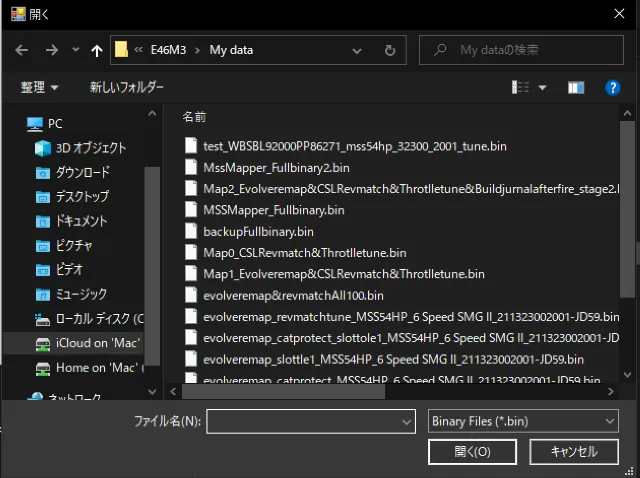Screen dimensions: 640x478
Task: Click the backupFullbinary.bin file icon
Action: tap(191, 231)
